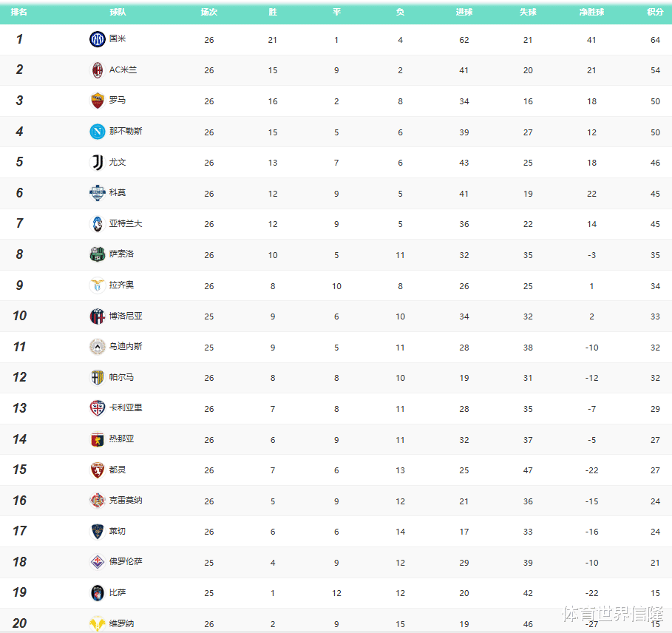
Task: Click the Atalanta (亚特兰大) club badge
Action: tap(97, 223)
